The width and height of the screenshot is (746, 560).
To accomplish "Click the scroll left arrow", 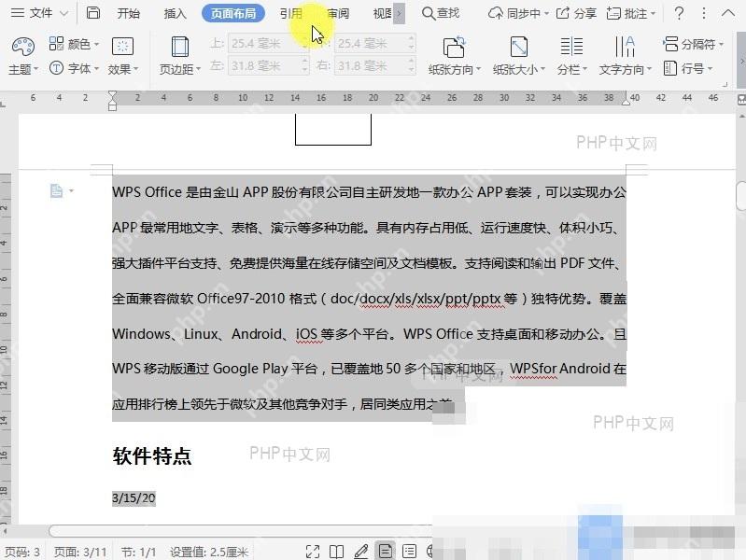I will [x=6, y=530].
